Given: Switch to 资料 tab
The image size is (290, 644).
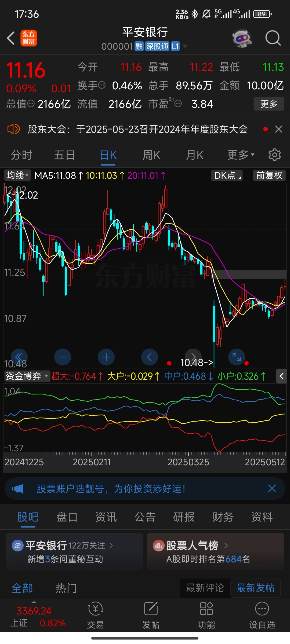Looking at the screenshot, I should pos(262,517).
